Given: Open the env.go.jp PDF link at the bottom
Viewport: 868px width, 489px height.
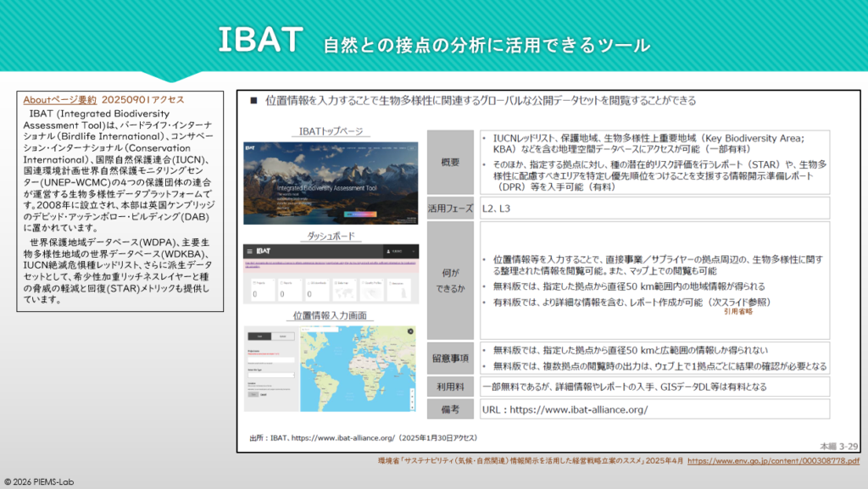Looking at the screenshot, I should [x=772, y=462].
